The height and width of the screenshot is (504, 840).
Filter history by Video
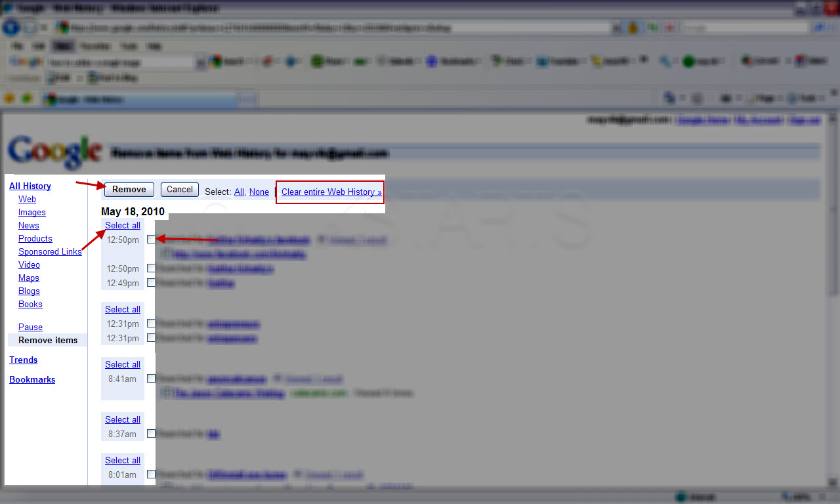[29, 265]
